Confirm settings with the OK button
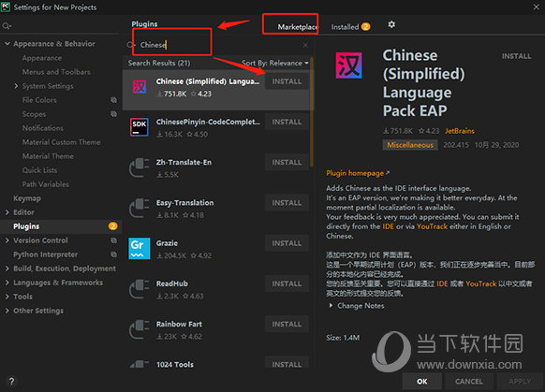This screenshot has width=545, height=392. pos(422,381)
